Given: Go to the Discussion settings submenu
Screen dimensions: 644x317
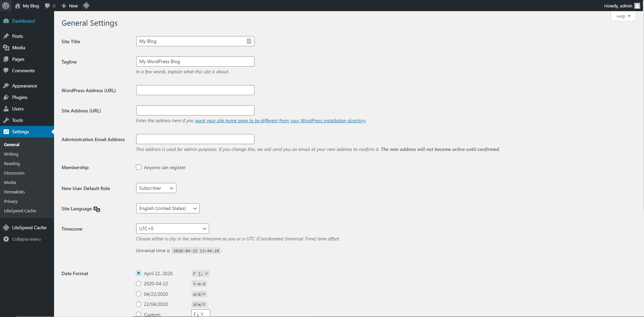Looking at the screenshot, I should pyautogui.click(x=14, y=173).
